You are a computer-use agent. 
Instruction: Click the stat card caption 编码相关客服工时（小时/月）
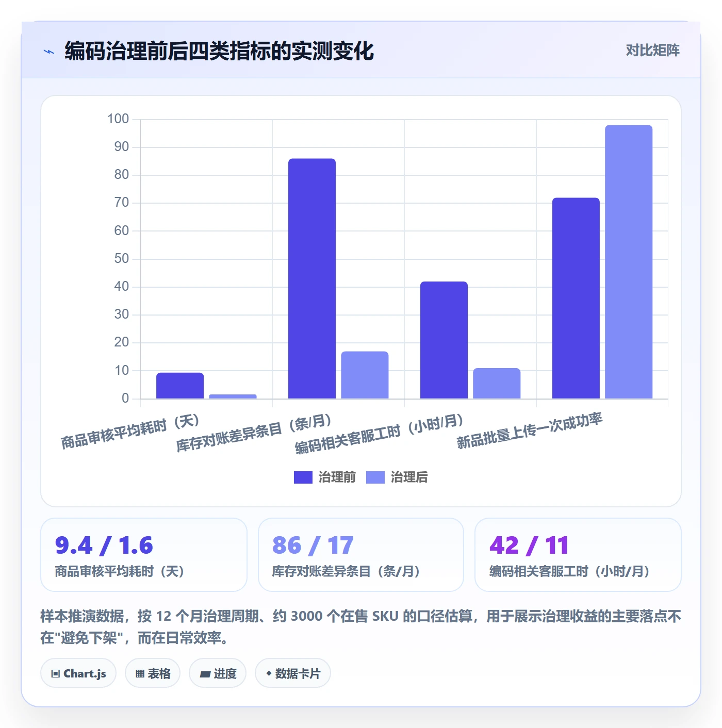click(x=569, y=571)
